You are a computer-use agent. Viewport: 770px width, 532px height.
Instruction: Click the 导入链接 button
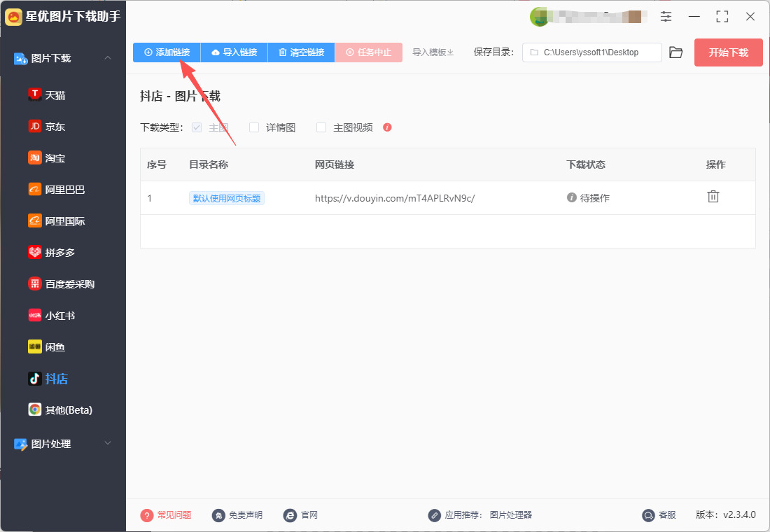pos(234,52)
